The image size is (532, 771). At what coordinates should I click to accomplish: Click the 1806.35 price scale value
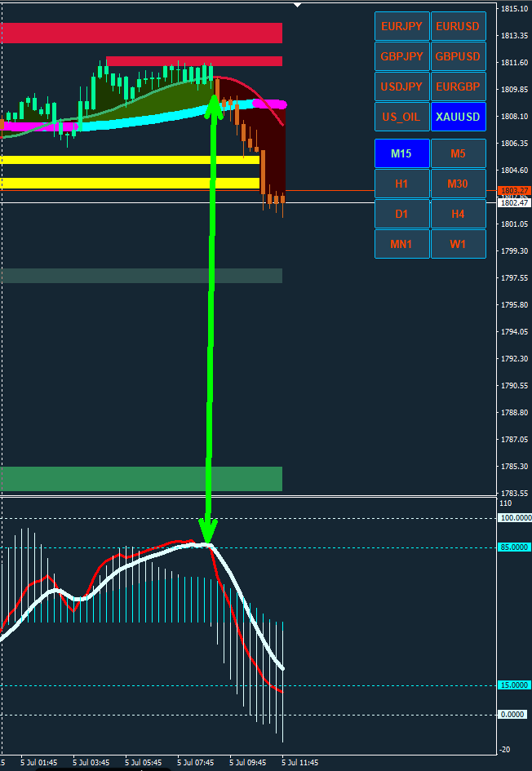516,143
